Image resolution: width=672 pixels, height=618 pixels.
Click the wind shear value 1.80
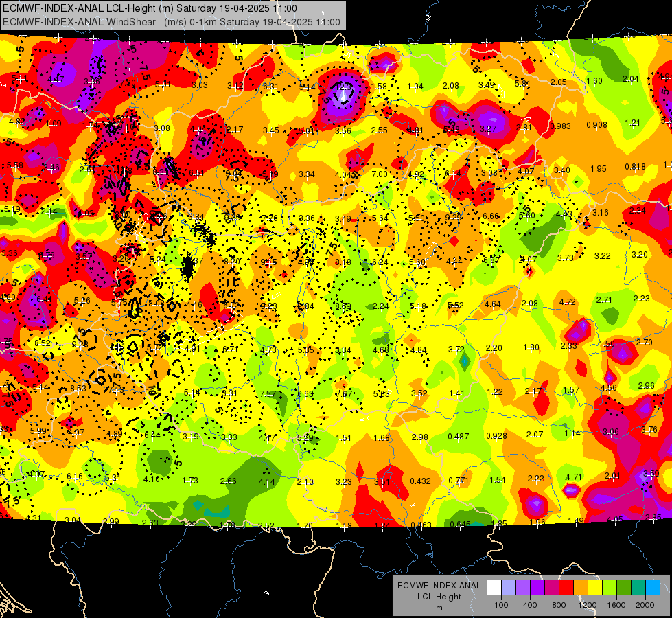click(531, 347)
